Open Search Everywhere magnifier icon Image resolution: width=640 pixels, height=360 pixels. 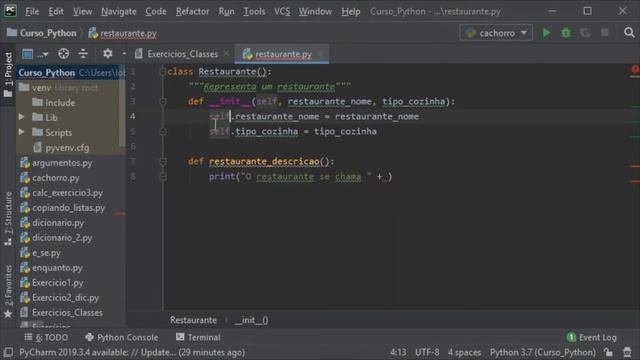629,33
